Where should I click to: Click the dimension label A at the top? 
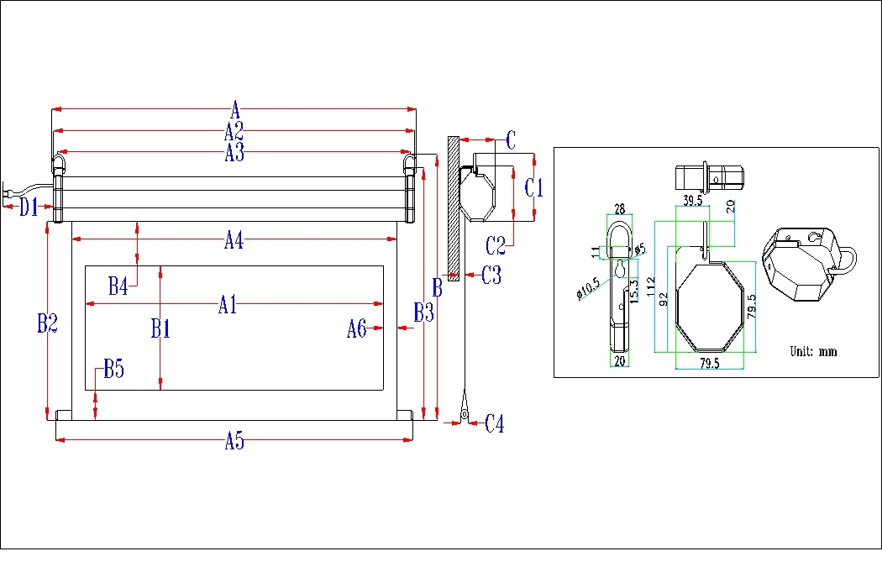tap(235, 108)
